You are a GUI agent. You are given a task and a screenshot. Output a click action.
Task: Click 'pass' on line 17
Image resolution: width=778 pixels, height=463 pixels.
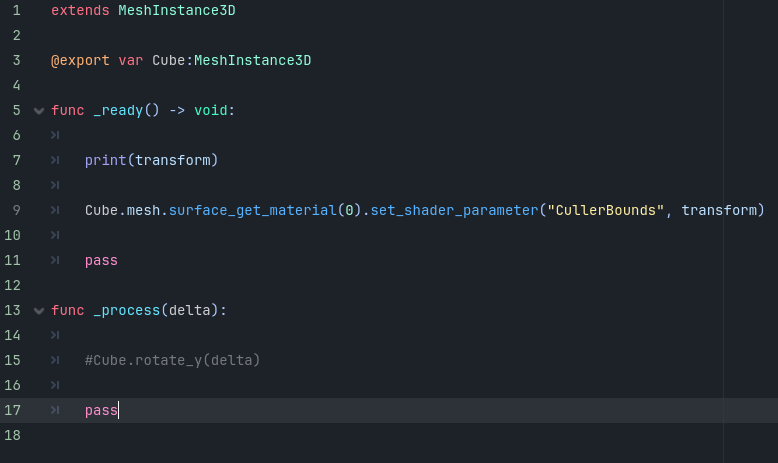tap(101, 410)
